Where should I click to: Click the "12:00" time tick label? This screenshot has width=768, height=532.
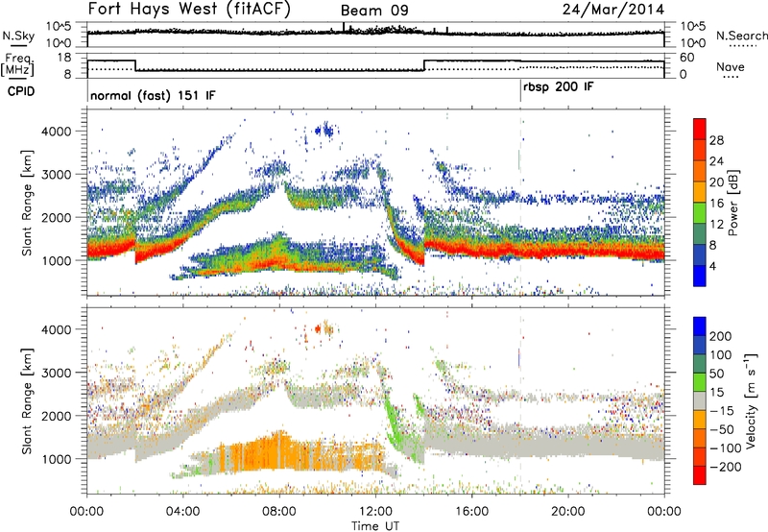click(375, 512)
